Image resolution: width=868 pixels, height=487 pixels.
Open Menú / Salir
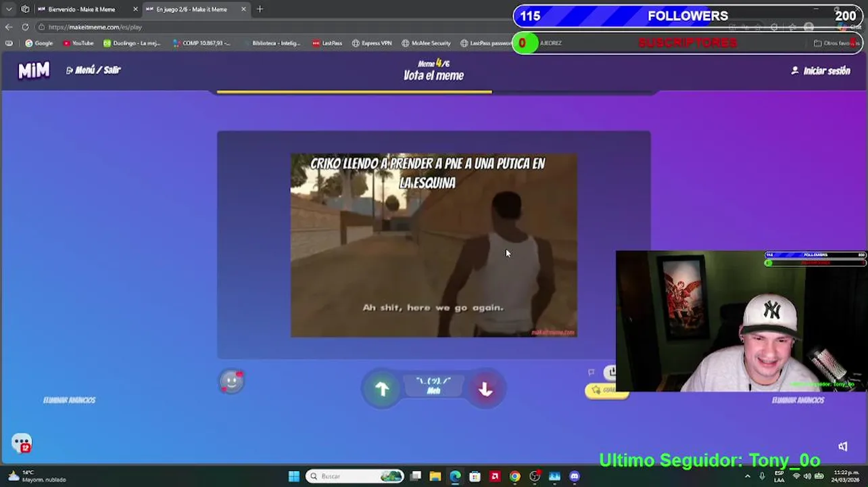click(x=93, y=70)
